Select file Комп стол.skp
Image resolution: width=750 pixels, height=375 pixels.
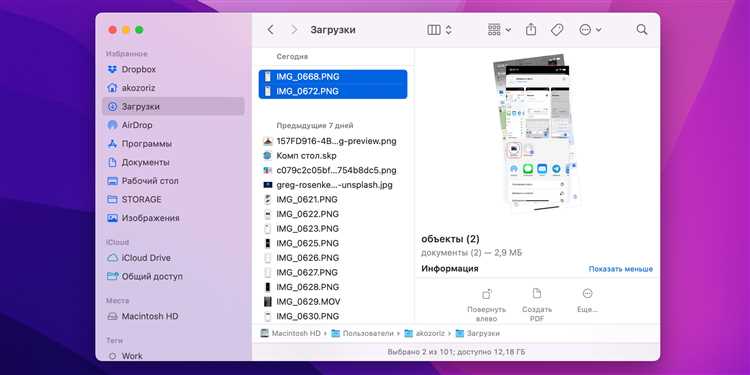(x=333, y=155)
